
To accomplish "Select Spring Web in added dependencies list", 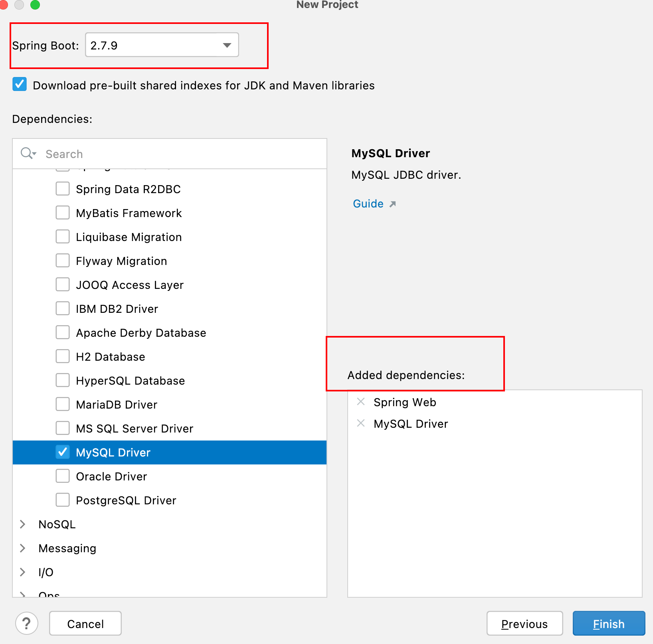I will click(x=405, y=402).
